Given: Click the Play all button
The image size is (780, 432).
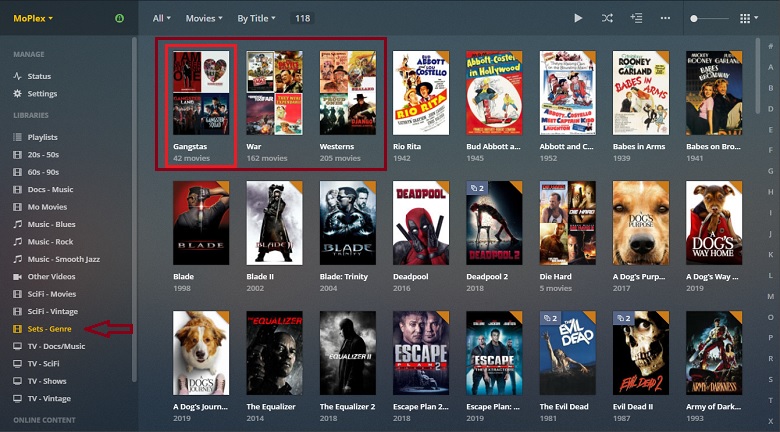Looking at the screenshot, I should (578, 18).
